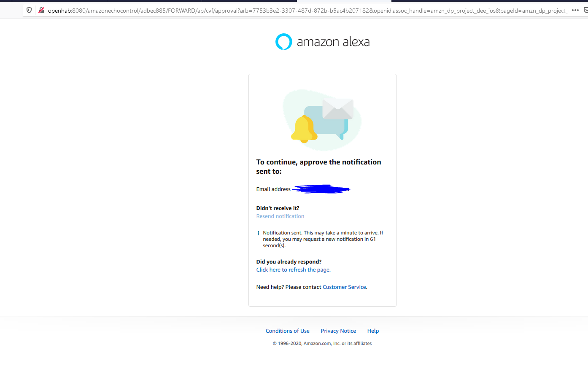Click the 'Need help? Please contact' text
This screenshot has height=369, width=588.
tap(289, 287)
